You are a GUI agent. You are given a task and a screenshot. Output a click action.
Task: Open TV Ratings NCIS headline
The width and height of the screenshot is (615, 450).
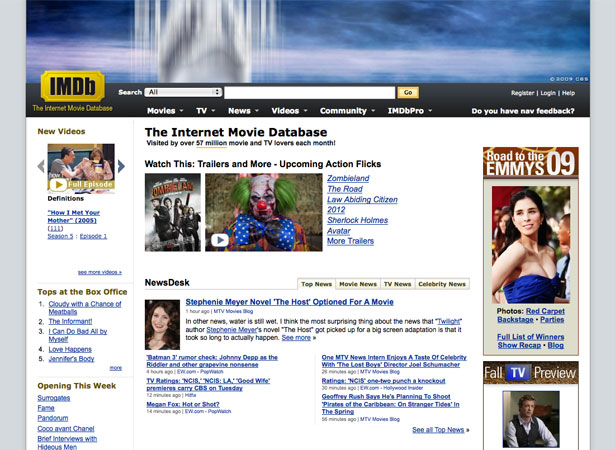(208, 384)
